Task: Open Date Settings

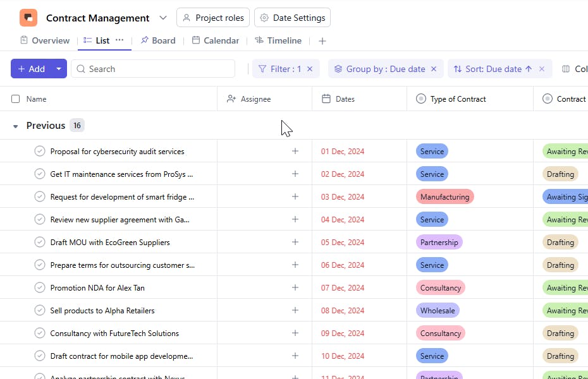Action: 292,18
